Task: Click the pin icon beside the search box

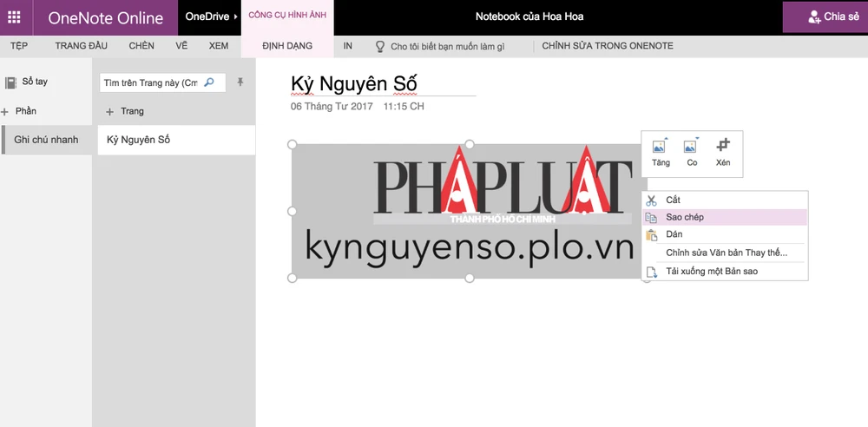Action: [x=240, y=82]
